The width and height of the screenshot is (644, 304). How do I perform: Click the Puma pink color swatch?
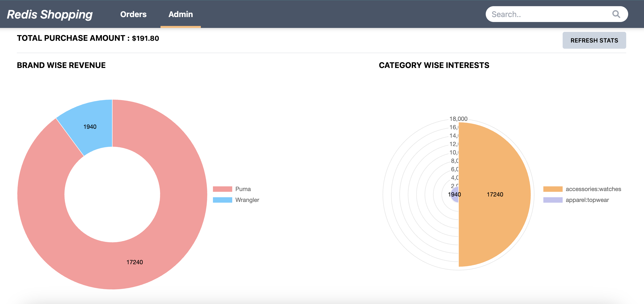[222, 189]
